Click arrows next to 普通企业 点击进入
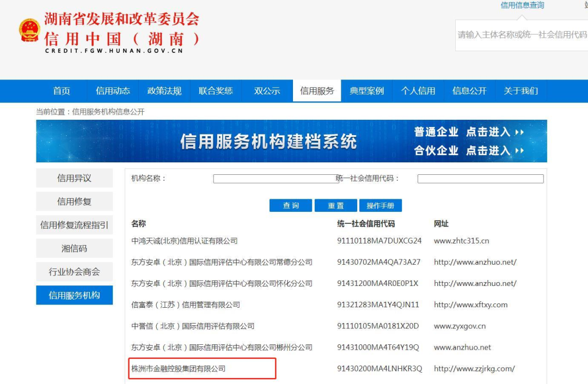 coord(519,132)
